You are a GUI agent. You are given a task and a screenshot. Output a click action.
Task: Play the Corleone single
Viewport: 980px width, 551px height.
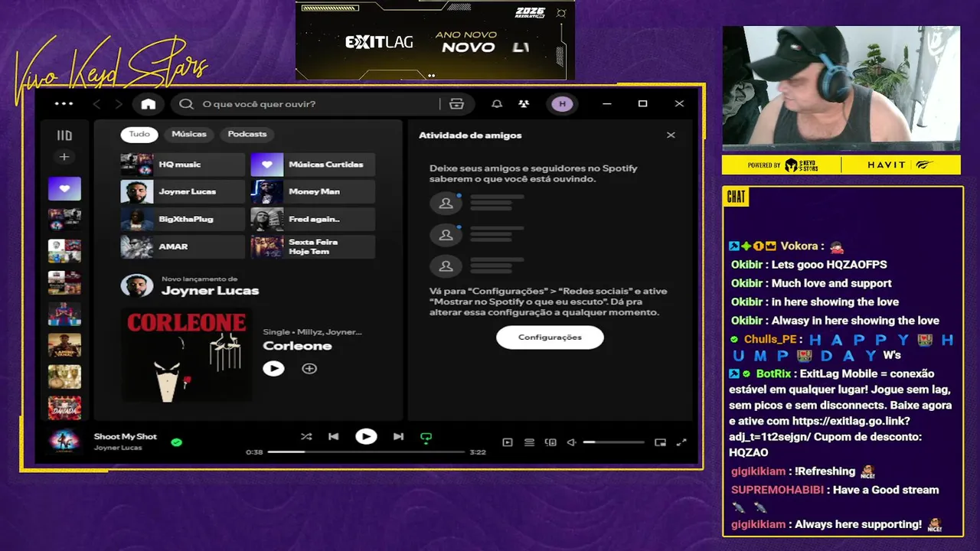coord(273,369)
